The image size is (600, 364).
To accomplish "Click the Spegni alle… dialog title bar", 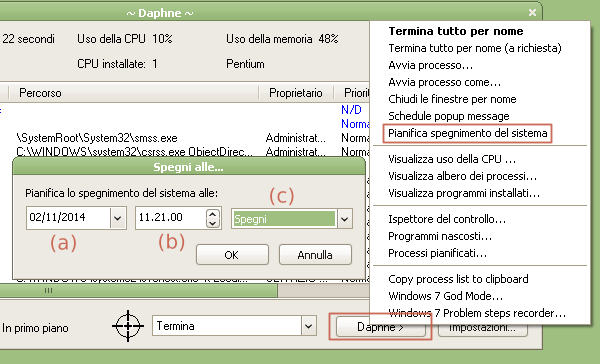I will pyautogui.click(x=189, y=167).
